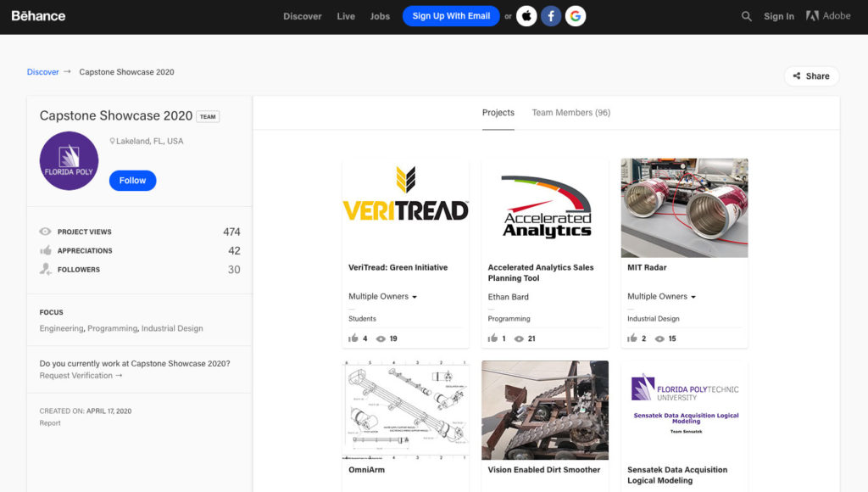Sign up with the Apple icon
Image resolution: width=868 pixels, height=492 pixels.
pos(526,16)
